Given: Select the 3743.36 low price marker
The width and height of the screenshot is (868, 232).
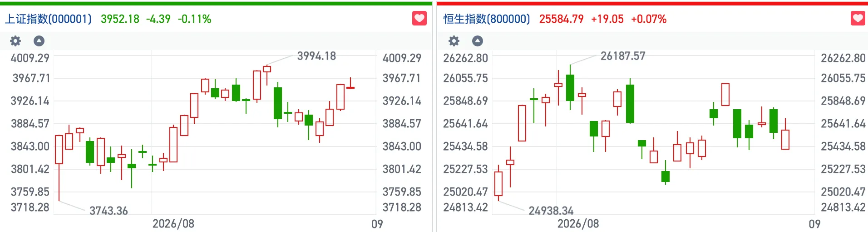Looking at the screenshot, I should [108, 211].
